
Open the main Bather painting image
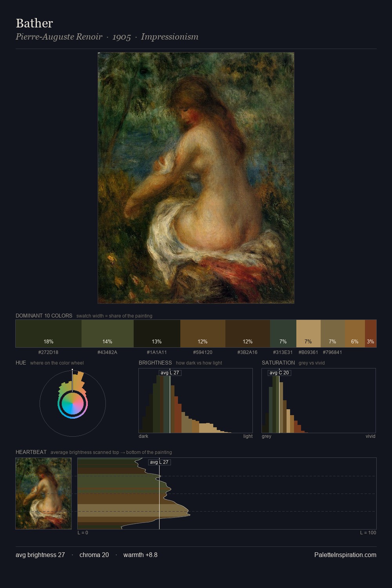196,178
